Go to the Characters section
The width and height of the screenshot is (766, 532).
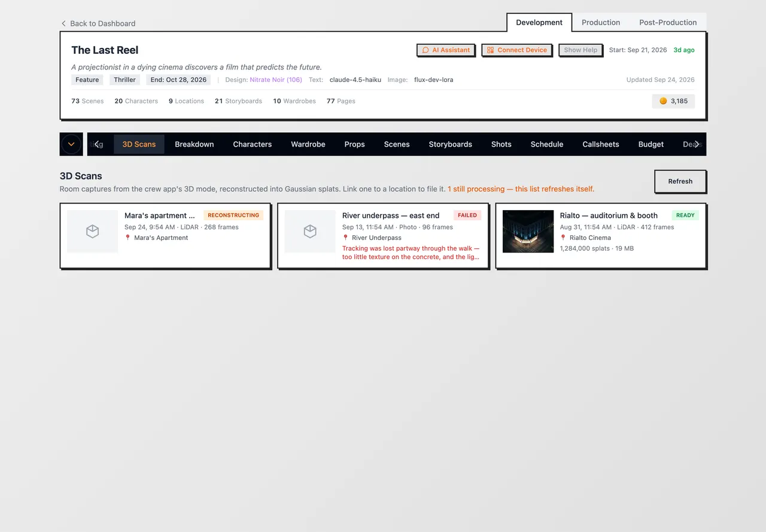pyautogui.click(x=253, y=144)
